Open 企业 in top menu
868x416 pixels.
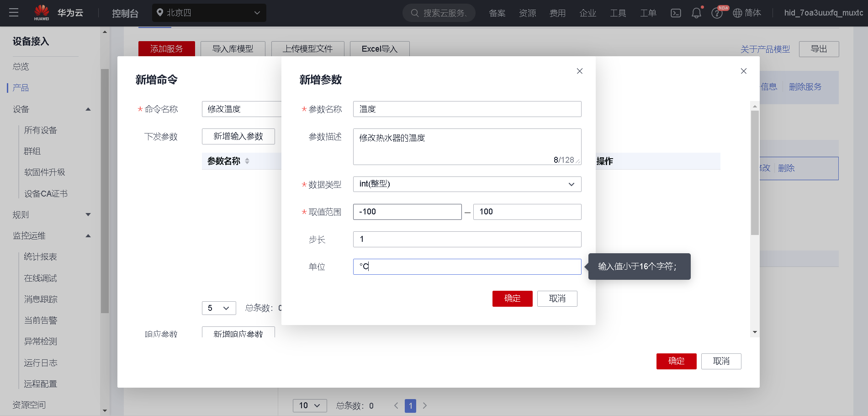pyautogui.click(x=587, y=13)
